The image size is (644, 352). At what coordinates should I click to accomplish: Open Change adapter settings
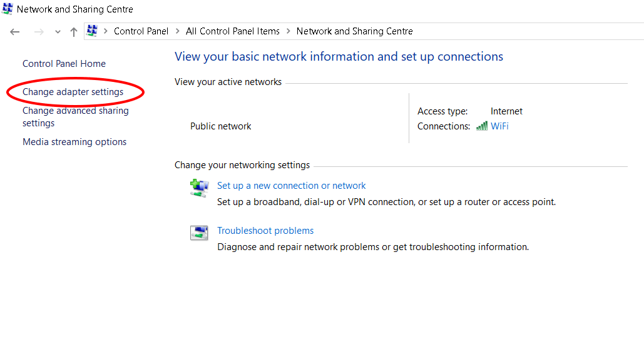pyautogui.click(x=73, y=92)
